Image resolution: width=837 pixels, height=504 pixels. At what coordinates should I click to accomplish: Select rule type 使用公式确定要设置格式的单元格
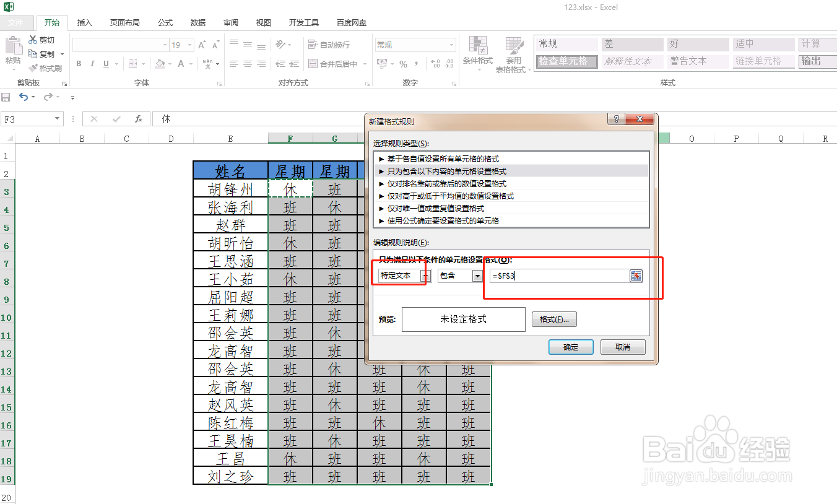pos(511,221)
